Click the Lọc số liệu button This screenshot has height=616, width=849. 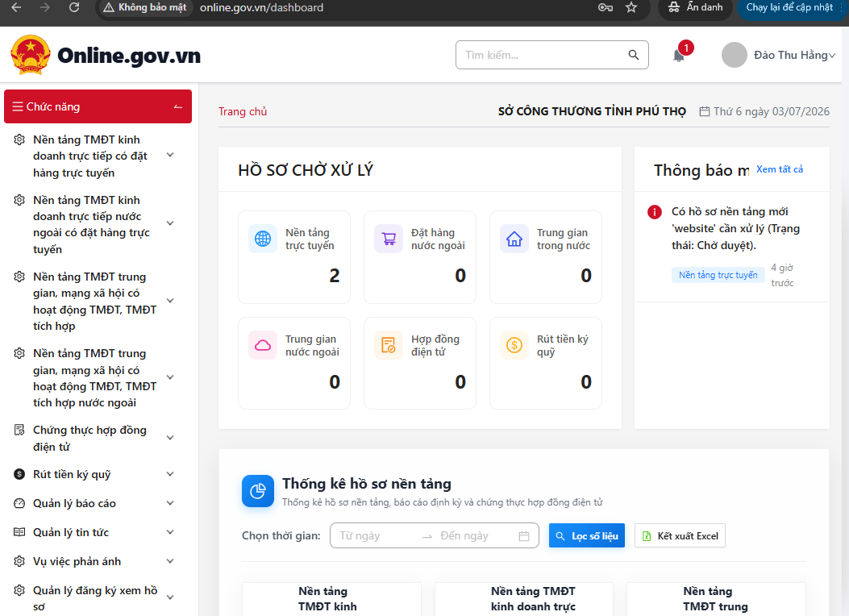coord(587,535)
